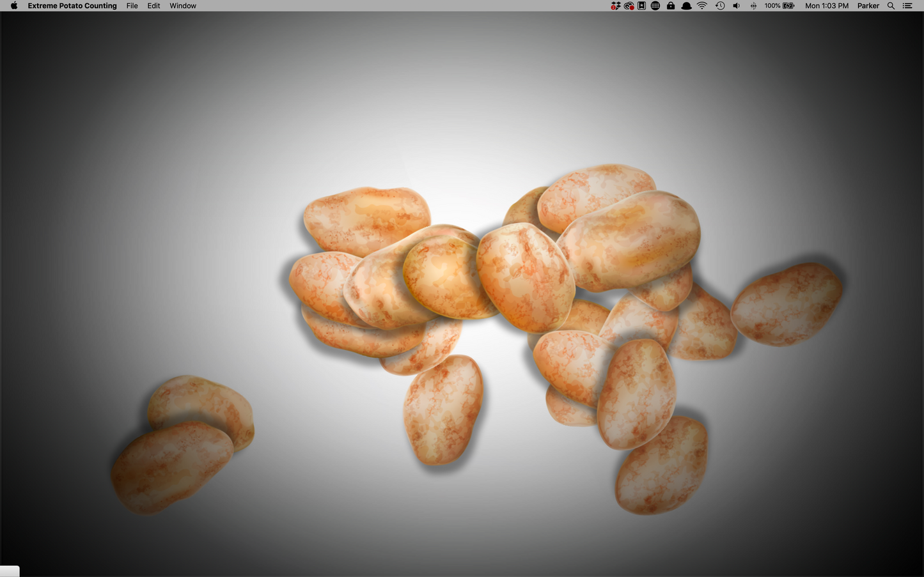Click the bookmark book status icon
The width and height of the screenshot is (924, 577).
641,6
